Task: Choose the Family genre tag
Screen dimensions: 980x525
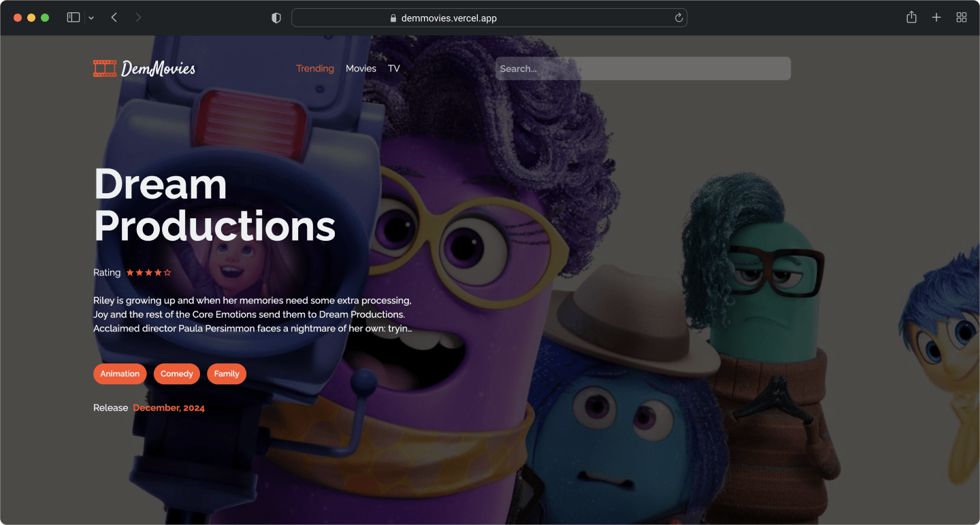Action: point(227,374)
